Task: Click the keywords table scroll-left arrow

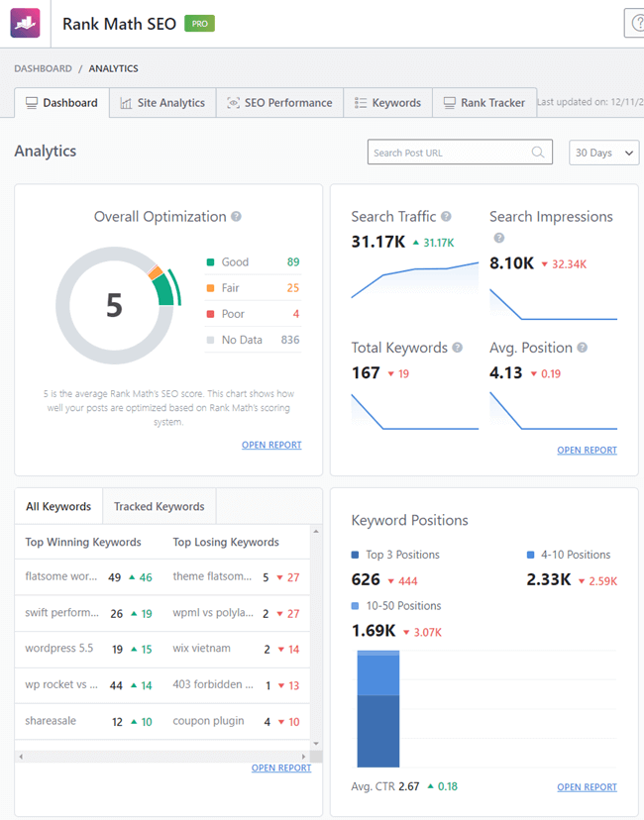Action: point(21,757)
